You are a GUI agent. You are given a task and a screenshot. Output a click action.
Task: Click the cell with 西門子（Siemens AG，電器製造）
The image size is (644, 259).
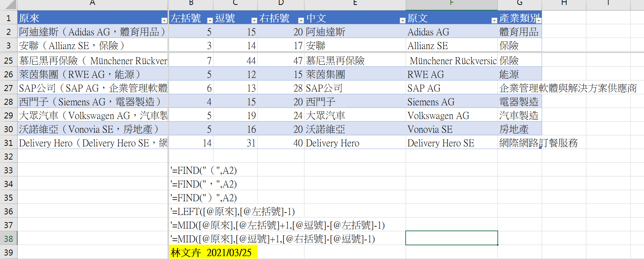pos(92,102)
